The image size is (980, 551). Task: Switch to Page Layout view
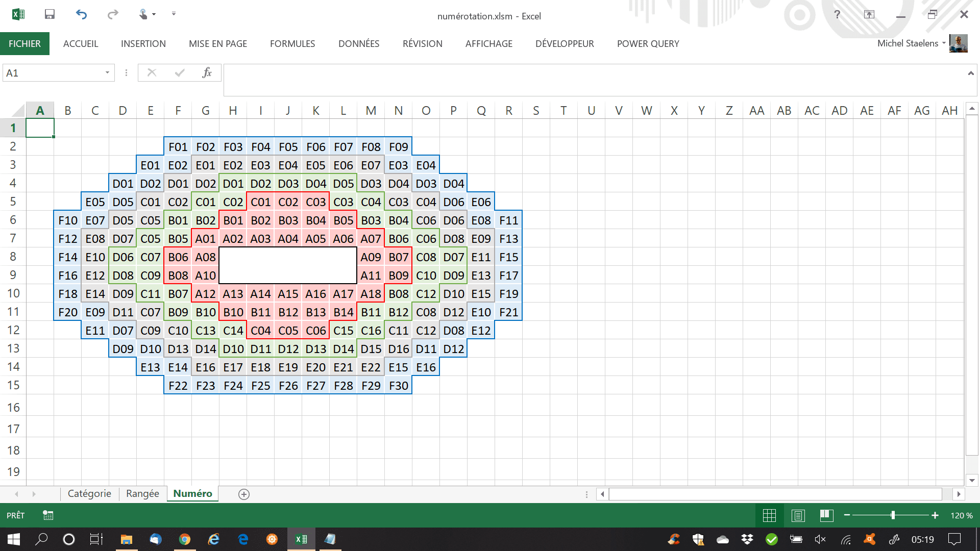[x=798, y=515]
